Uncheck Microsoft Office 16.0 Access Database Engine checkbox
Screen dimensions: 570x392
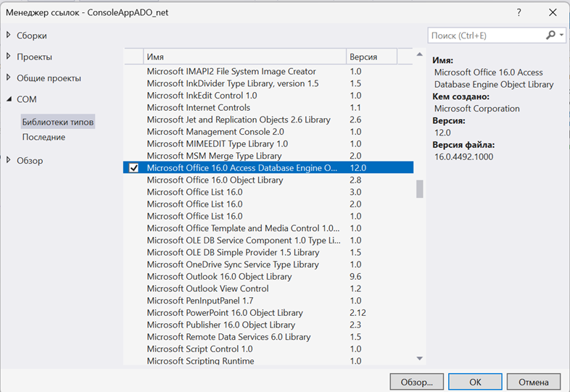[x=133, y=168]
